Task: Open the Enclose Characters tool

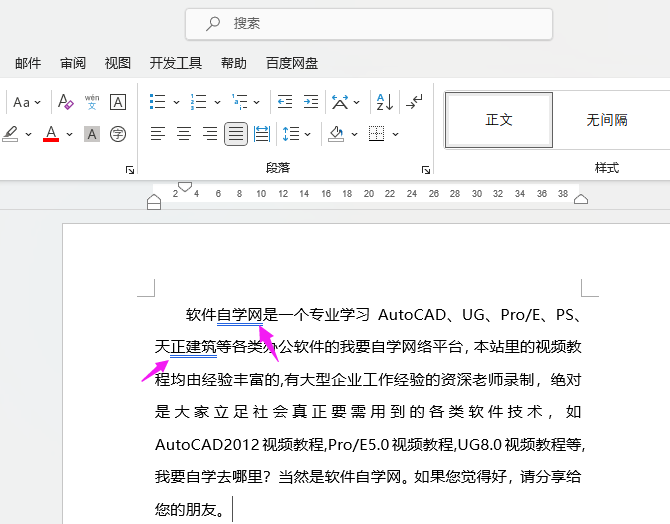Action: click(x=118, y=134)
